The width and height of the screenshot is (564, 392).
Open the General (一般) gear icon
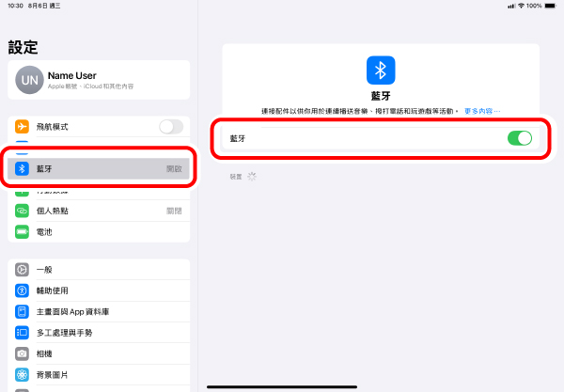tap(22, 270)
